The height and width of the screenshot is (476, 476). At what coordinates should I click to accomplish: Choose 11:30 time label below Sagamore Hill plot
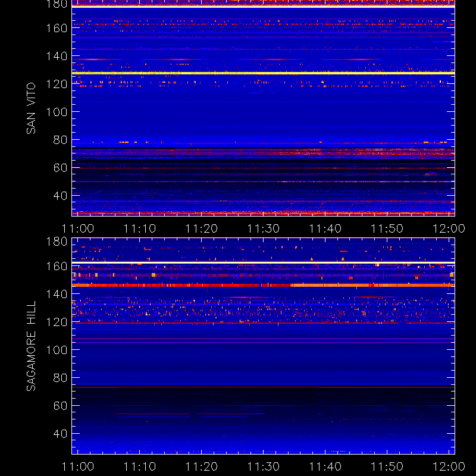click(x=263, y=466)
